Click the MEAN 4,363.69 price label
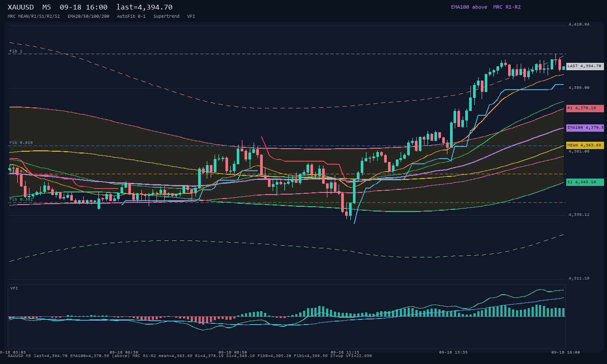 click(x=585, y=146)
